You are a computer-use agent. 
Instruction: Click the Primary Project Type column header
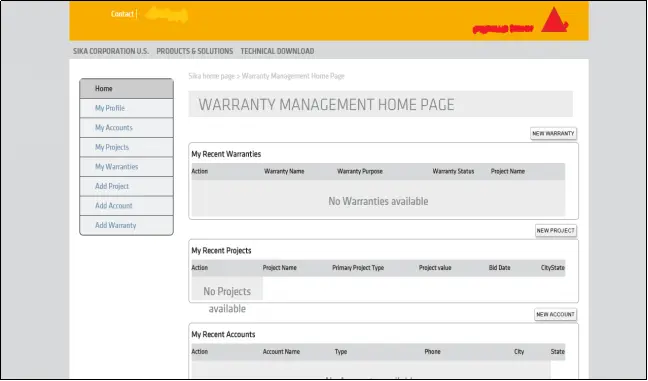358,268
